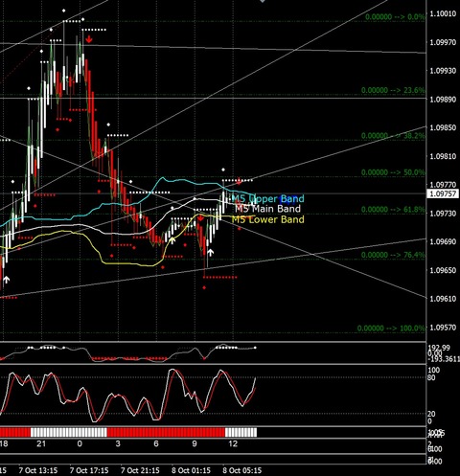Screen dimensions: 460x476
Task: Click the 8 Oct 05:15 time label
Action: click(x=242, y=470)
